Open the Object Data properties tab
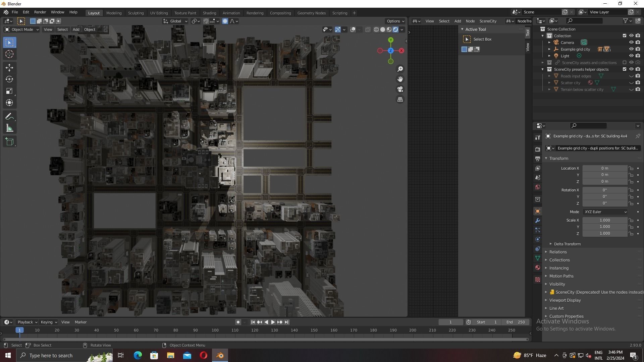644x362 pixels. (538, 258)
